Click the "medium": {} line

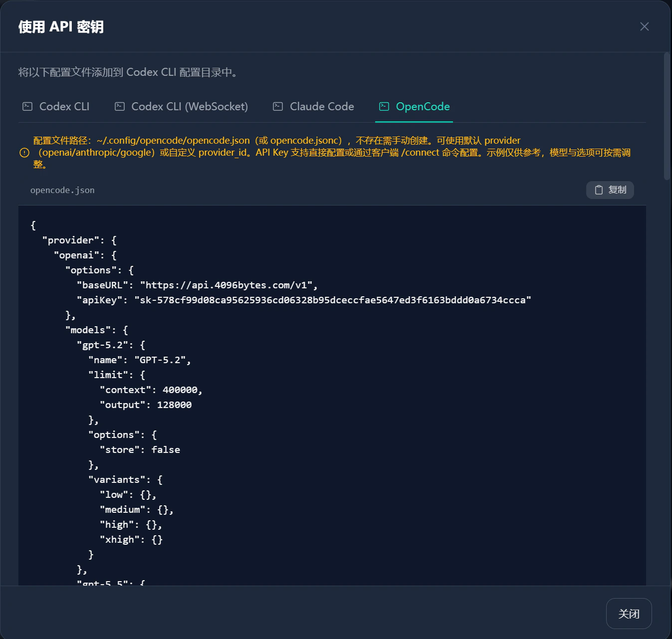click(137, 510)
